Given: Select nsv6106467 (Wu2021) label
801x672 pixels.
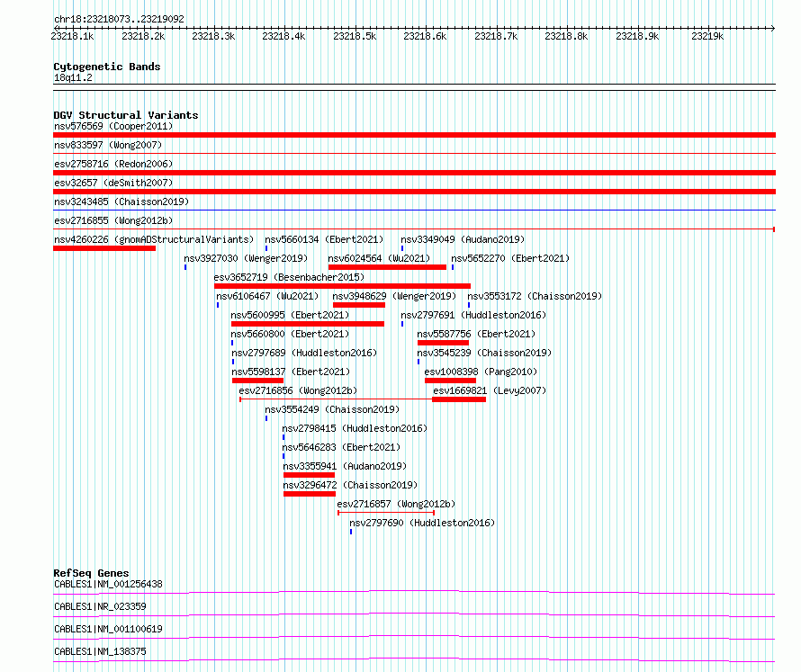Looking at the screenshot, I should (267, 296).
